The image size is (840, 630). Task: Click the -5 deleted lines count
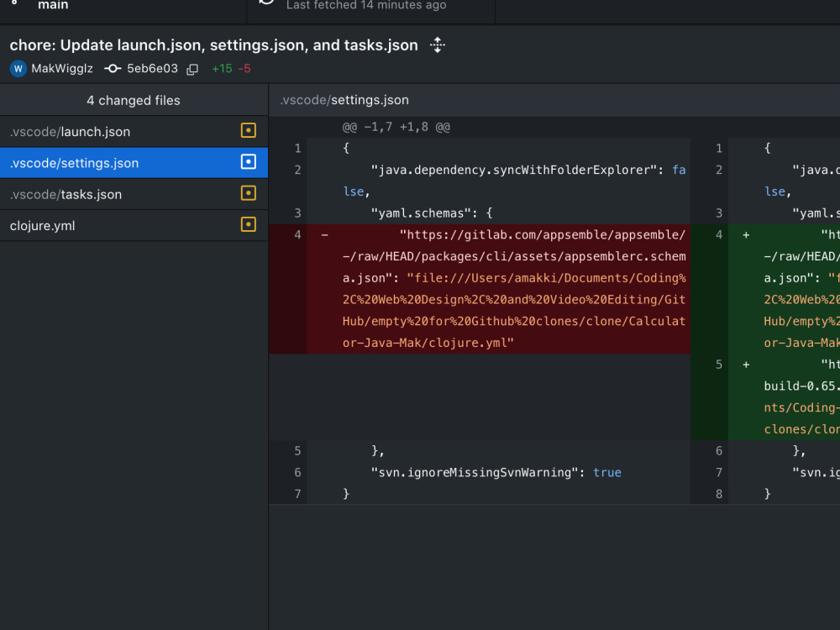point(244,69)
